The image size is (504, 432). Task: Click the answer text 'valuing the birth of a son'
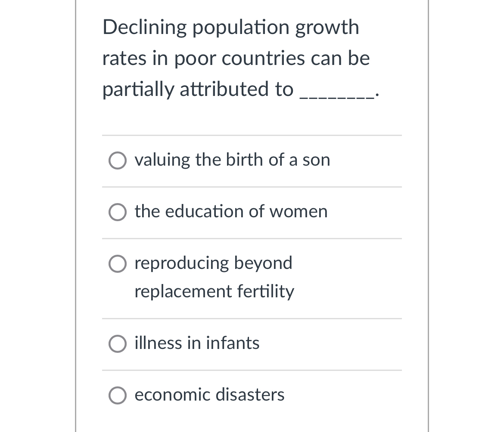tap(232, 160)
